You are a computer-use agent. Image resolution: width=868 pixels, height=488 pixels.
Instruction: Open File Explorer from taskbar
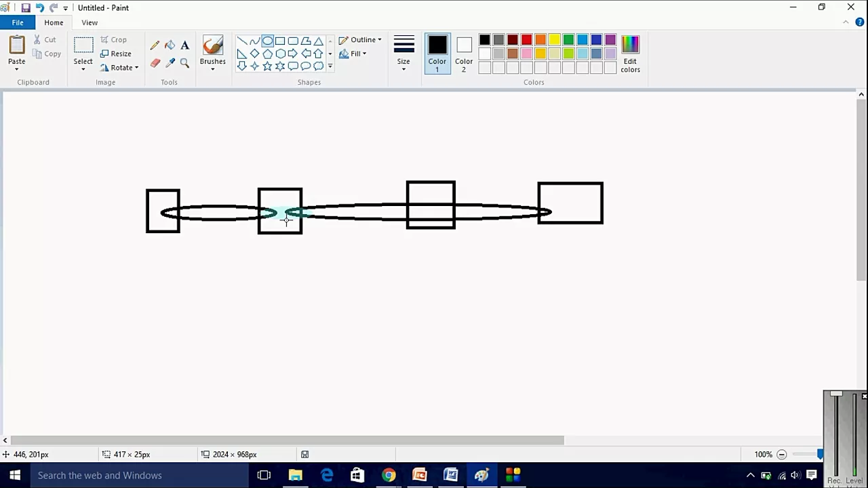(x=295, y=475)
